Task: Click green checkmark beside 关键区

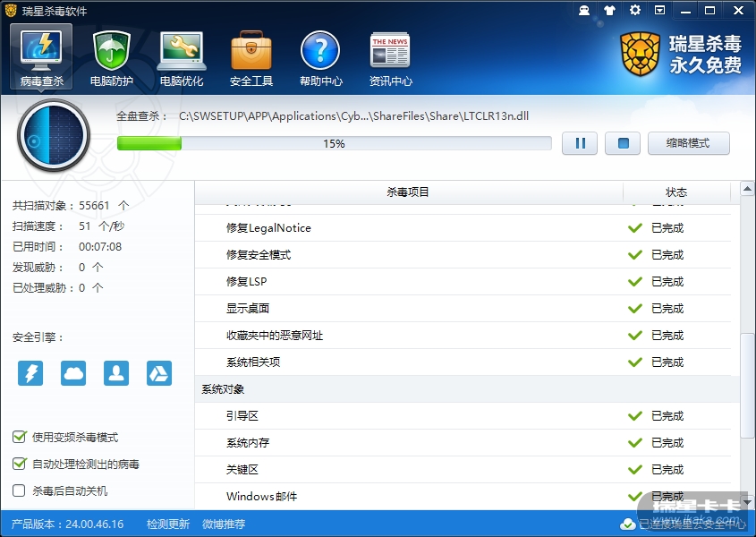Action: pos(635,470)
